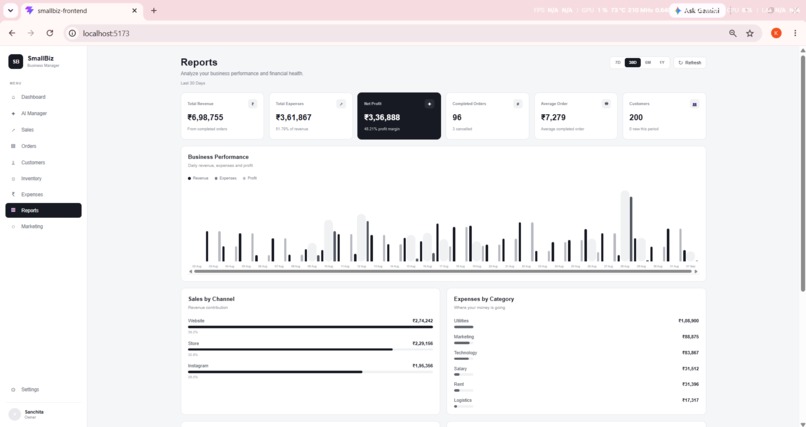Image resolution: width=806 pixels, height=427 pixels.
Task: Close the smallbiz-frontend tab
Action: click(x=135, y=10)
